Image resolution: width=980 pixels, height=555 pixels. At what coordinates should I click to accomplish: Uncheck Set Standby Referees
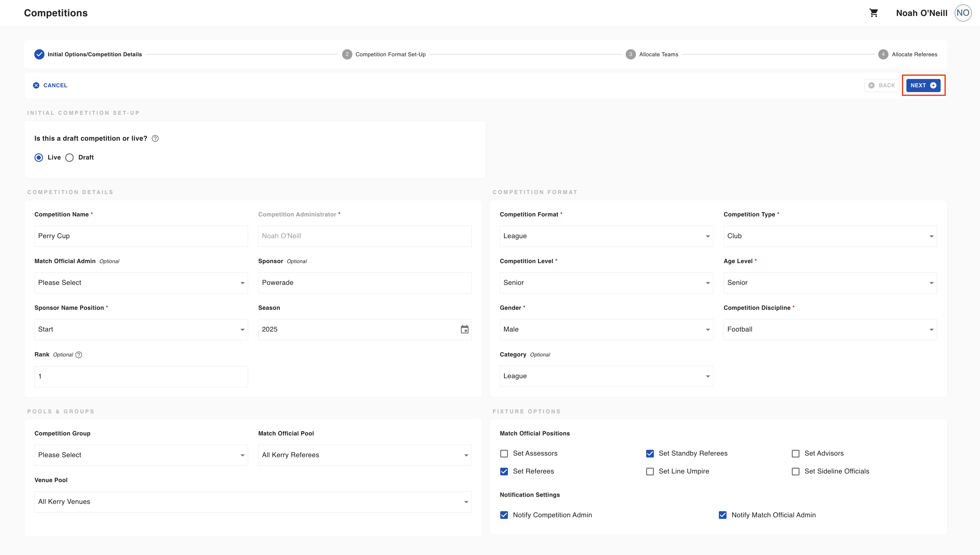point(650,454)
